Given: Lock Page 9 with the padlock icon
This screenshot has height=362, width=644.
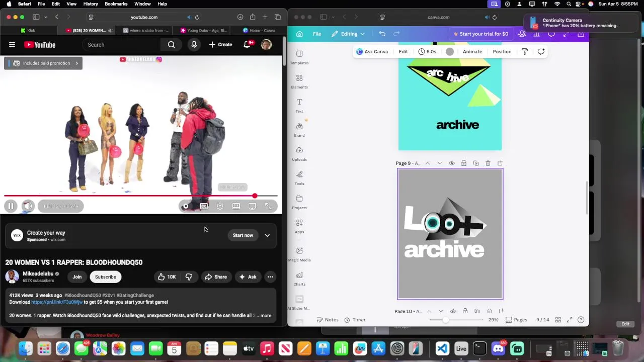Looking at the screenshot, I should tap(464, 163).
